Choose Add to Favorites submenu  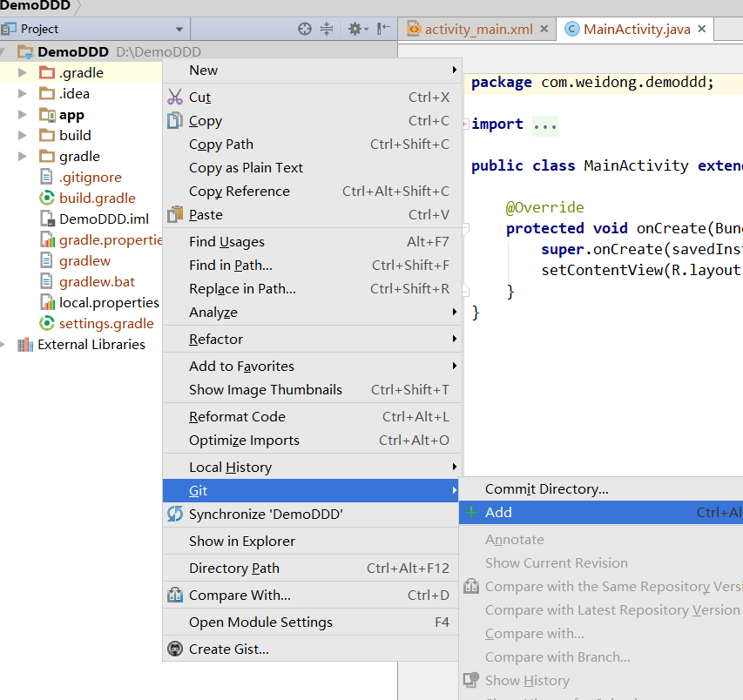[310, 366]
